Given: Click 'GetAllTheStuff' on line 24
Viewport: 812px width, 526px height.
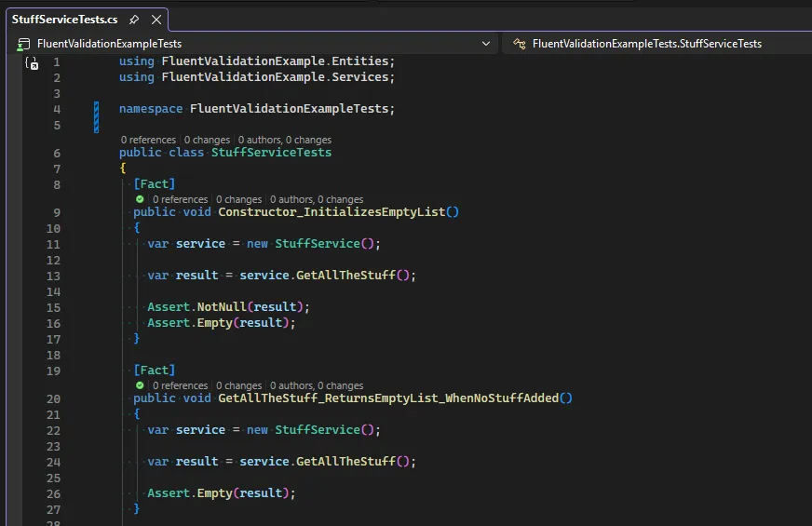Looking at the screenshot, I should pos(345,462).
